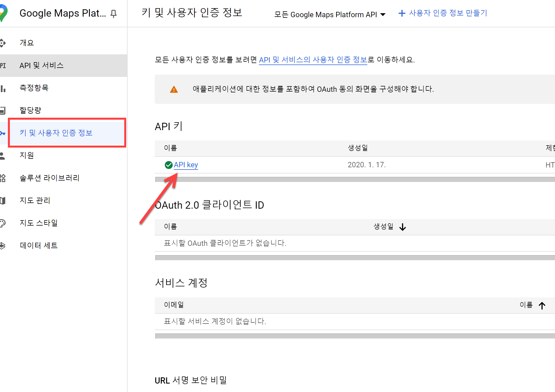
Task: Click the Google Maps logo icon
Action: coord(3,13)
